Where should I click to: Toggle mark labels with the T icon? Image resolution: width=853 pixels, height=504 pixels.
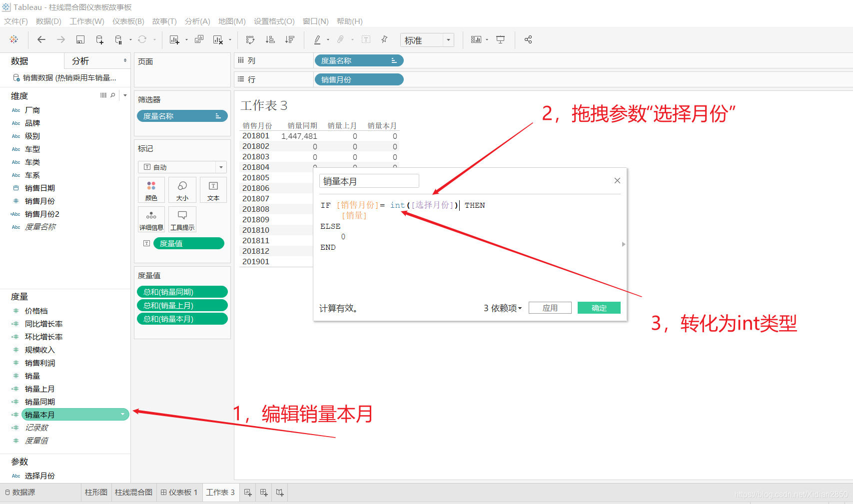[x=366, y=39]
